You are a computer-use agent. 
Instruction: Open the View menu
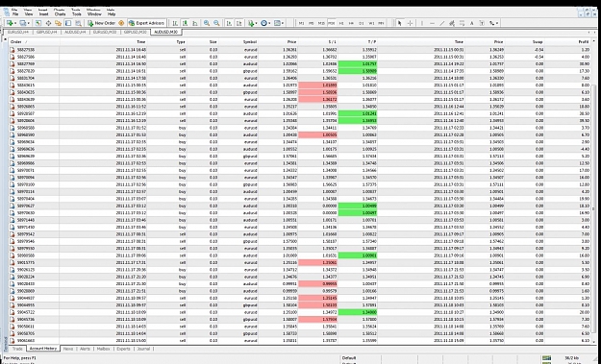(x=28, y=13)
